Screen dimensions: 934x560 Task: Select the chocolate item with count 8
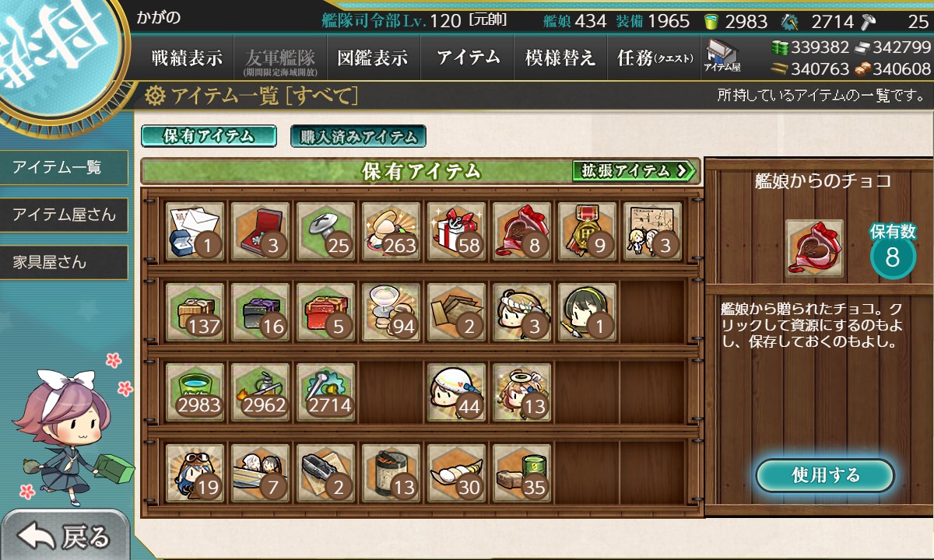pos(521,231)
